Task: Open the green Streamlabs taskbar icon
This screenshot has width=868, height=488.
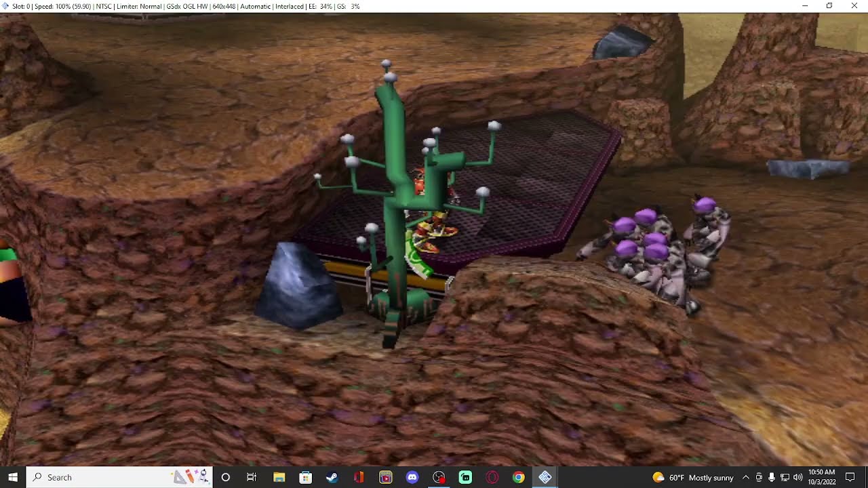Action: coord(465,477)
